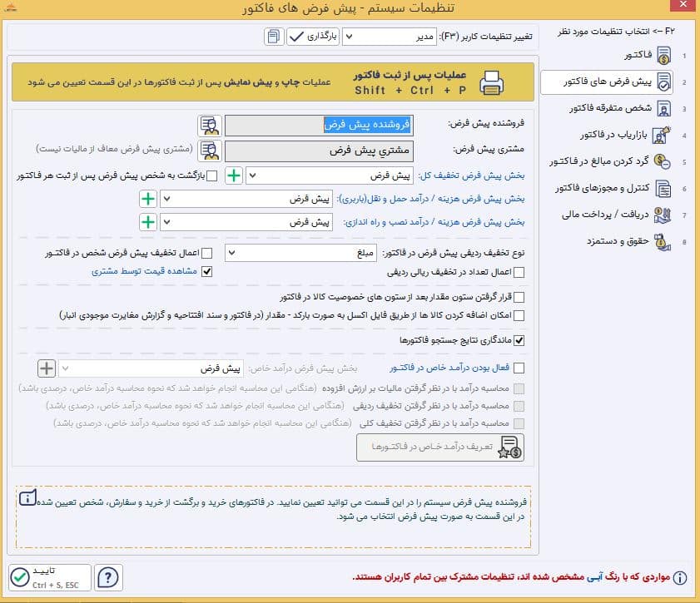This screenshot has width=700, height=603.
Task: Confirm settings with the تایید button
Action: (50, 577)
